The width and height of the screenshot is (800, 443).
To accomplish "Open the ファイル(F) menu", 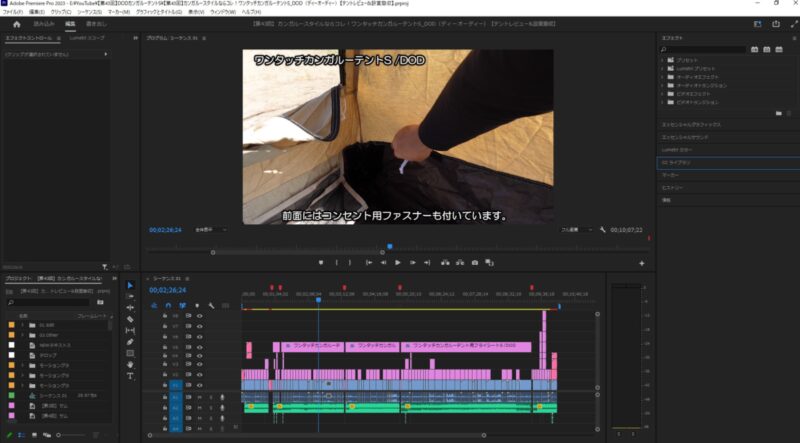I will 13,12.
